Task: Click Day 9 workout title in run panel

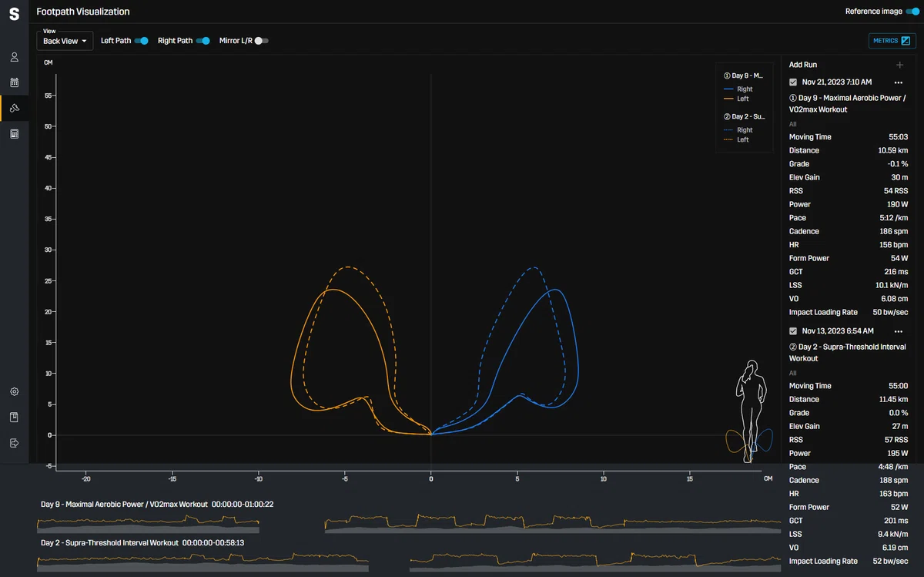Action: point(847,104)
